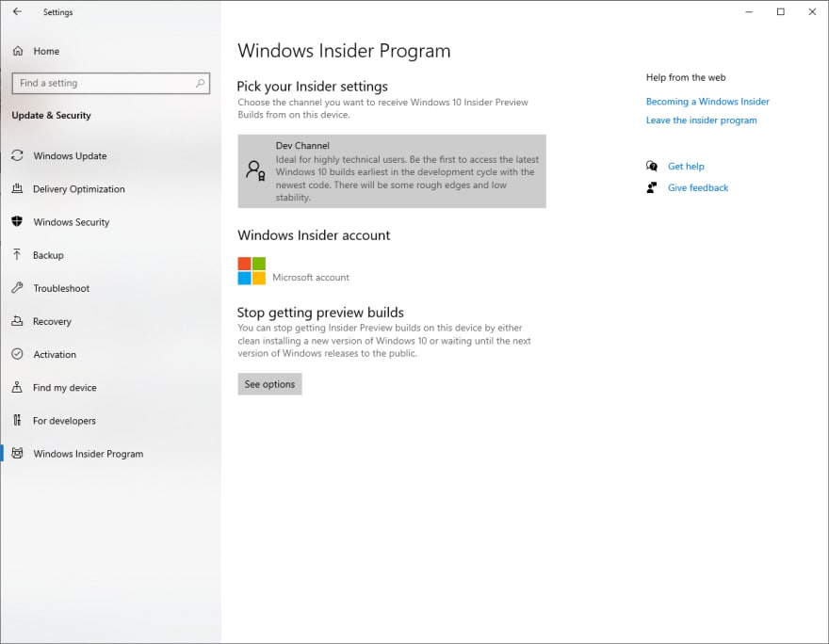Select Windows Insider Program in sidebar
The height and width of the screenshot is (644, 829).
point(89,454)
